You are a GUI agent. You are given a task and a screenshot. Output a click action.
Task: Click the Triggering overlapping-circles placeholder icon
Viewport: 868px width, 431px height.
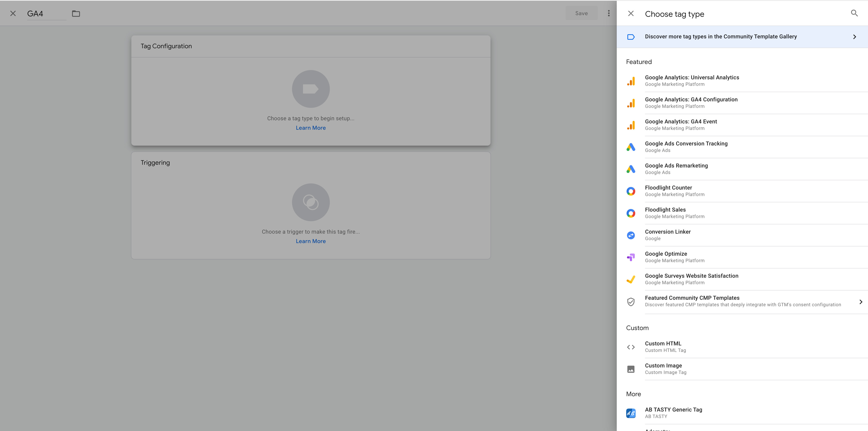[x=311, y=202]
